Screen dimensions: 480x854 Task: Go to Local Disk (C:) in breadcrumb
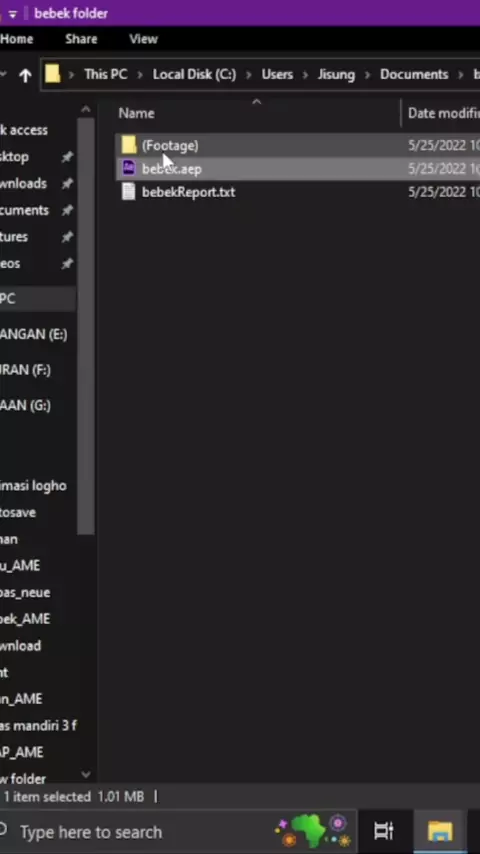click(x=194, y=74)
